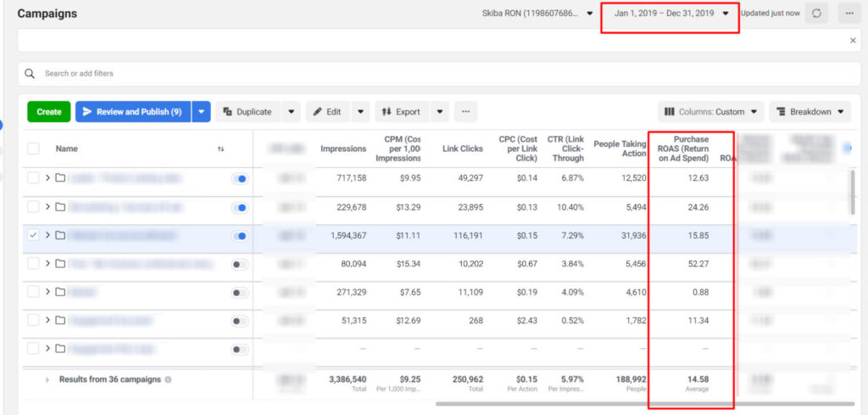The image size is (868, 415).
Task: Open the Columns: Custom dropdown
Action: [x=710, y=112]
